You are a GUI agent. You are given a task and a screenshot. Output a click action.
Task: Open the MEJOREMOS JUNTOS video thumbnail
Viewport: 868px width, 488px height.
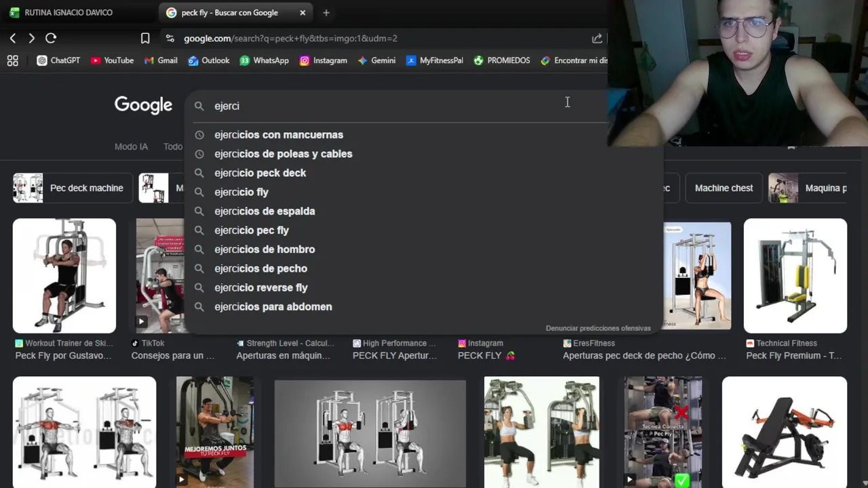pos(215,432)
